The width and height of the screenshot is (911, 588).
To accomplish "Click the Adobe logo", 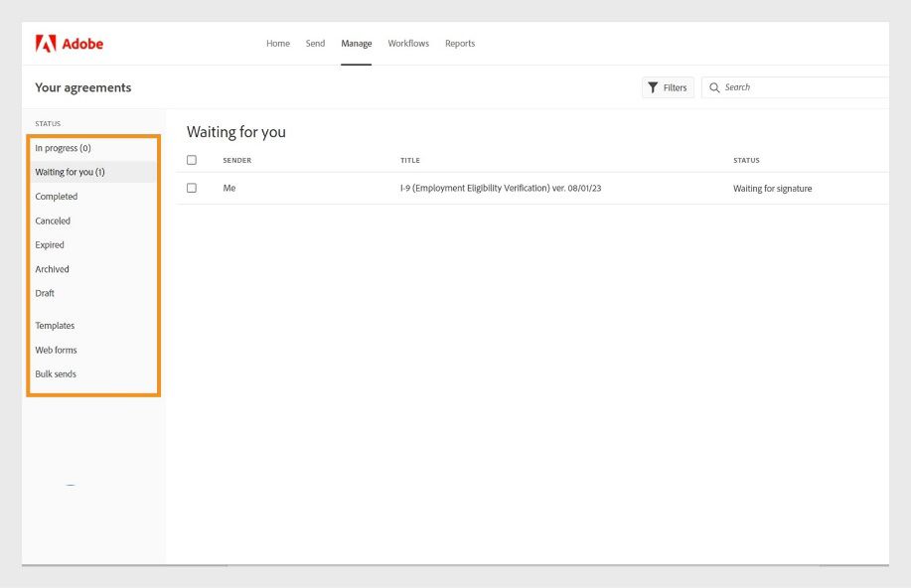I will click(71, 43).
